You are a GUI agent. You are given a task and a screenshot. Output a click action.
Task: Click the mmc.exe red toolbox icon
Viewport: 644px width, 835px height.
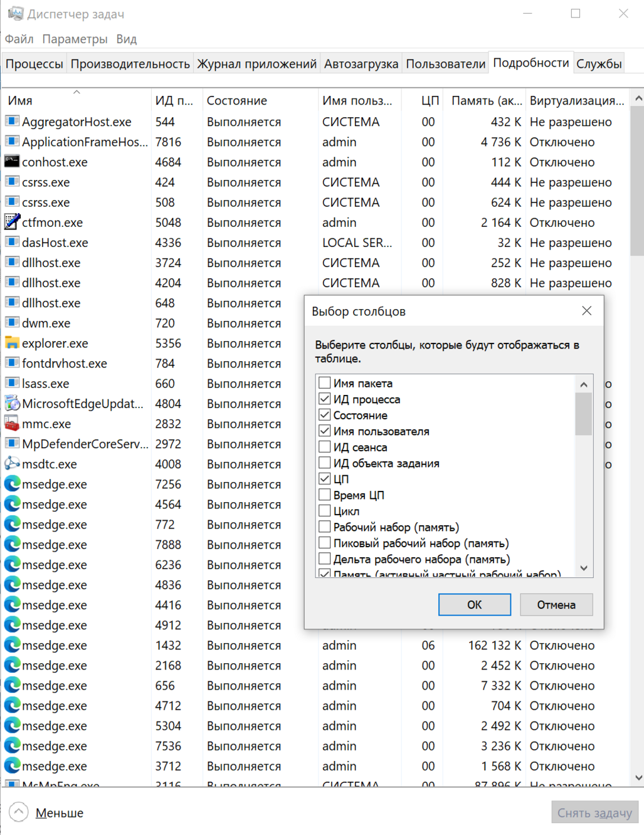11,424
